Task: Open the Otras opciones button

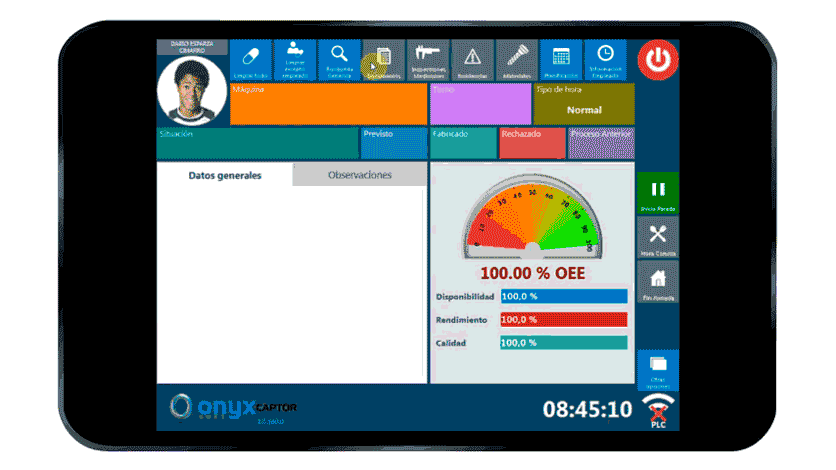Action: [x=658, y=370]
